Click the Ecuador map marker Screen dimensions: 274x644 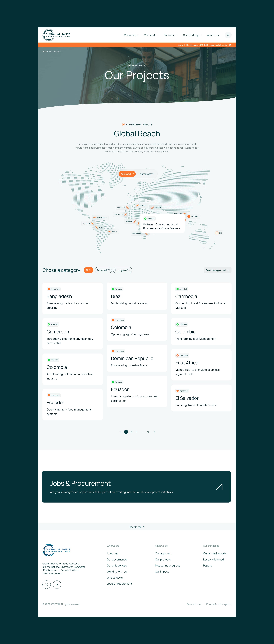coord(93,224)
